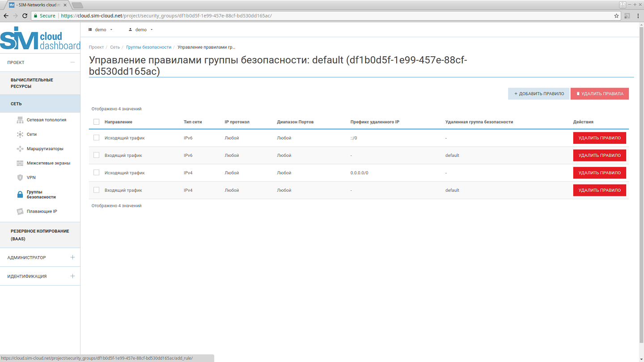Toggle the select-all checkbox in table header

(x=96, y=122)
